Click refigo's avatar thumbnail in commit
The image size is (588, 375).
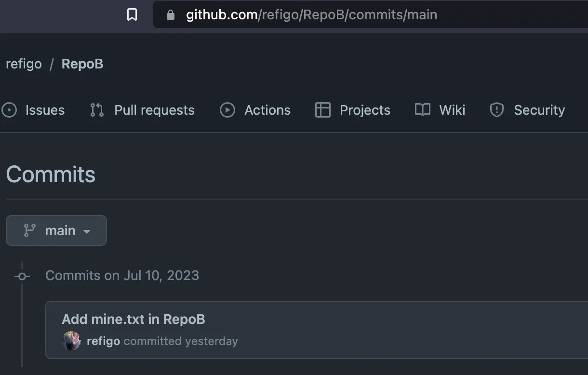click(72, 341)
